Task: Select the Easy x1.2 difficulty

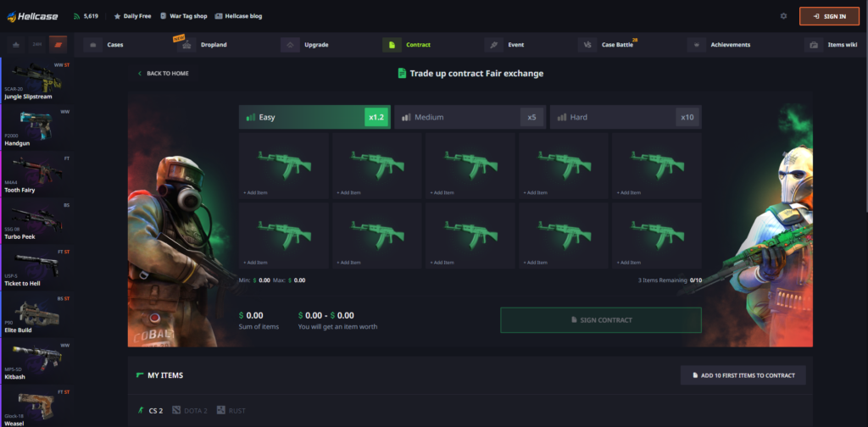Action: (x=314, y=117)
